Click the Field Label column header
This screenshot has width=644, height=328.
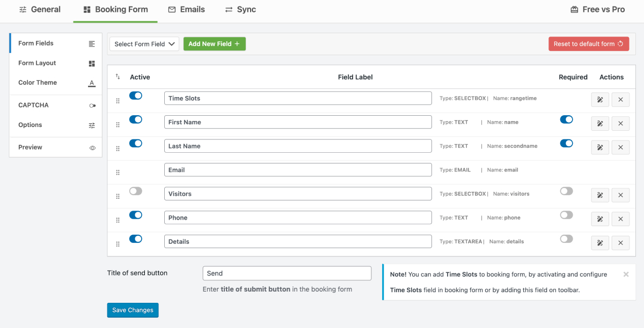(355, 77)
